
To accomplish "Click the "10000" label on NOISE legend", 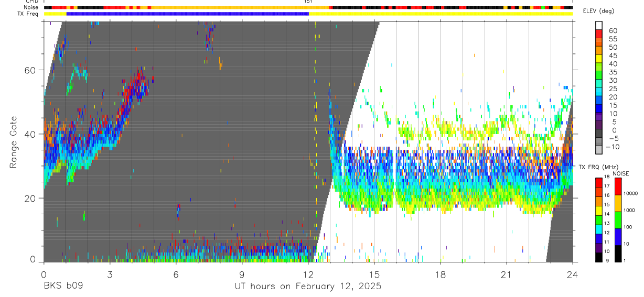I will [x=631, y=194].
